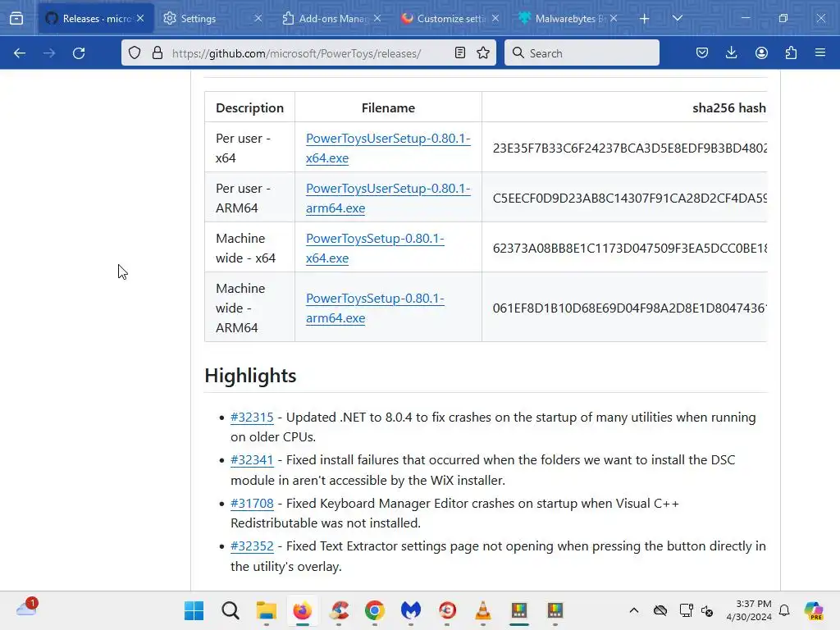Open File Explorer from taskbar
This screenshot has width=840, height=630.
click(x=267, y=610)
